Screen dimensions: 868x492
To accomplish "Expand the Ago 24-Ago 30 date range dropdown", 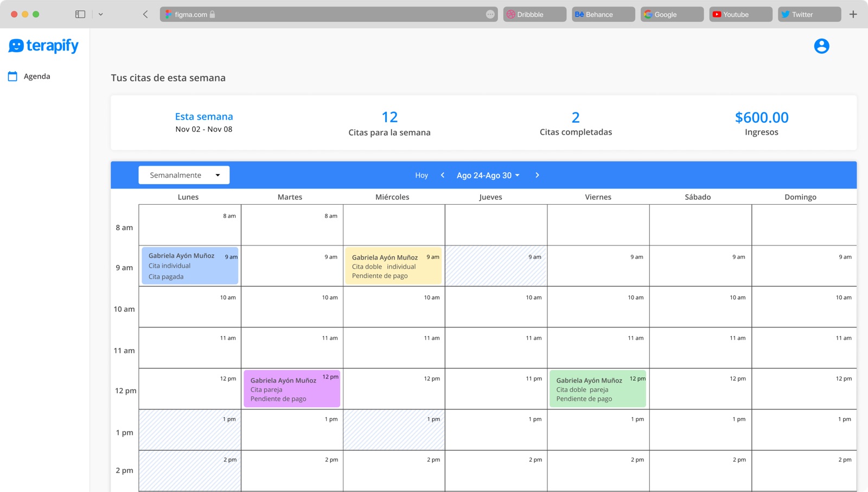I will pyautogui.click(x=488, y=175).
